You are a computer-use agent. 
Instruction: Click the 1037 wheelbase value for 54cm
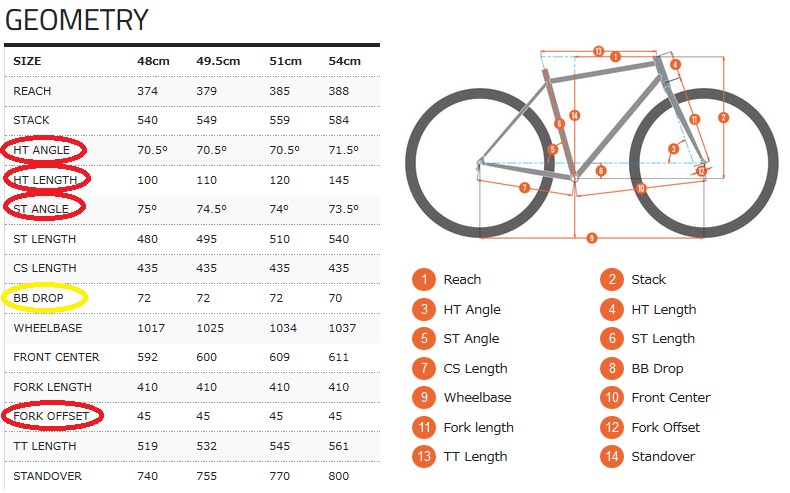tap(342, 328)
